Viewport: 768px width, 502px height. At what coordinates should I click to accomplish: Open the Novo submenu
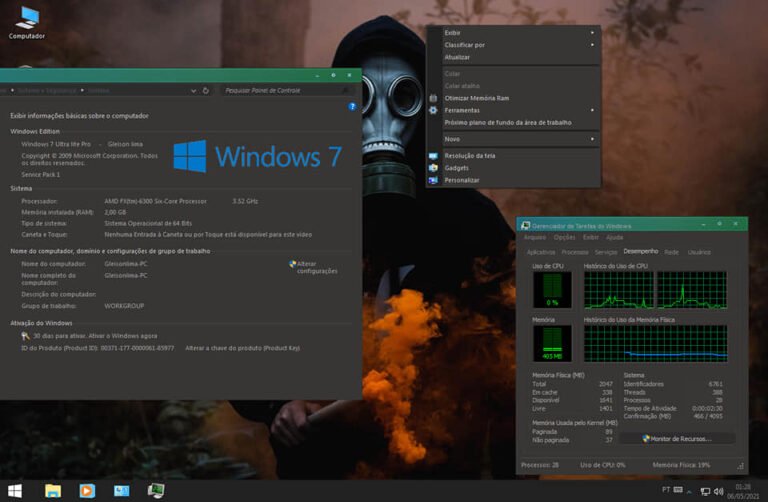tap(513, 139)
